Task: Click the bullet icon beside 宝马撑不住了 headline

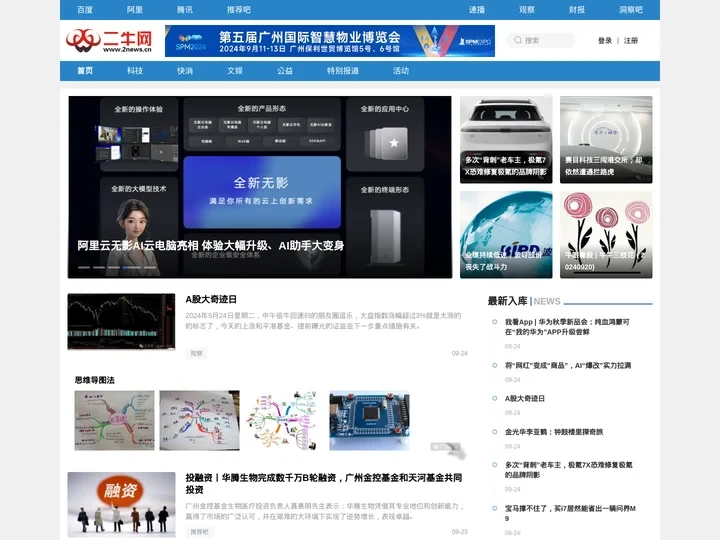Action: [x=495, y=508]
